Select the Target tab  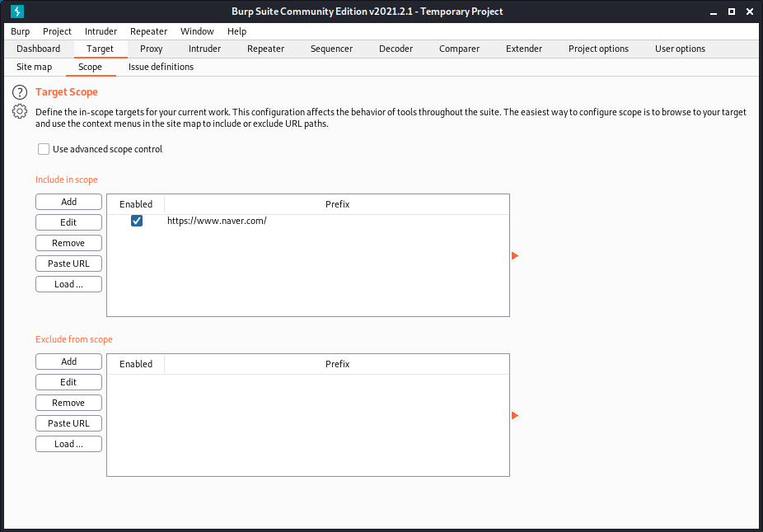[x=100, y=49]
